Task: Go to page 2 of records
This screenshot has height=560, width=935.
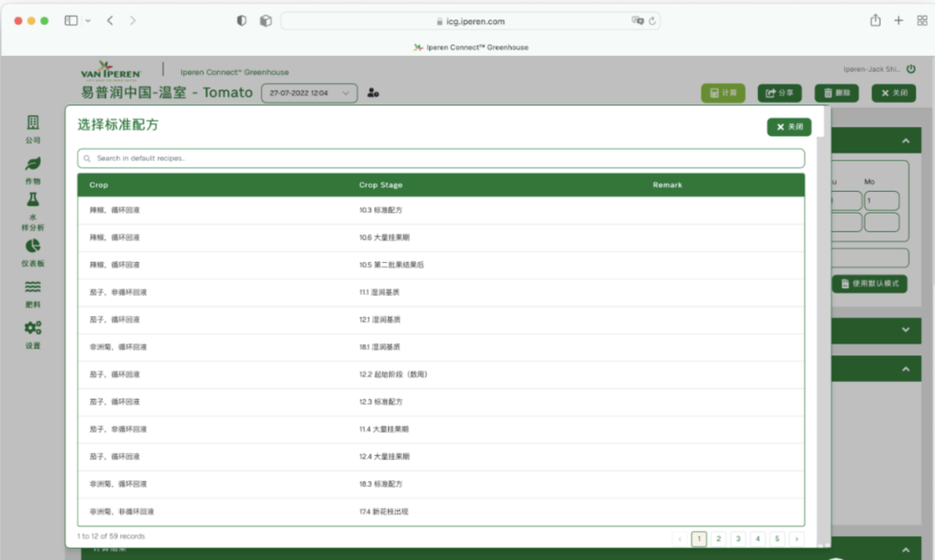Action: click(718, 538)
